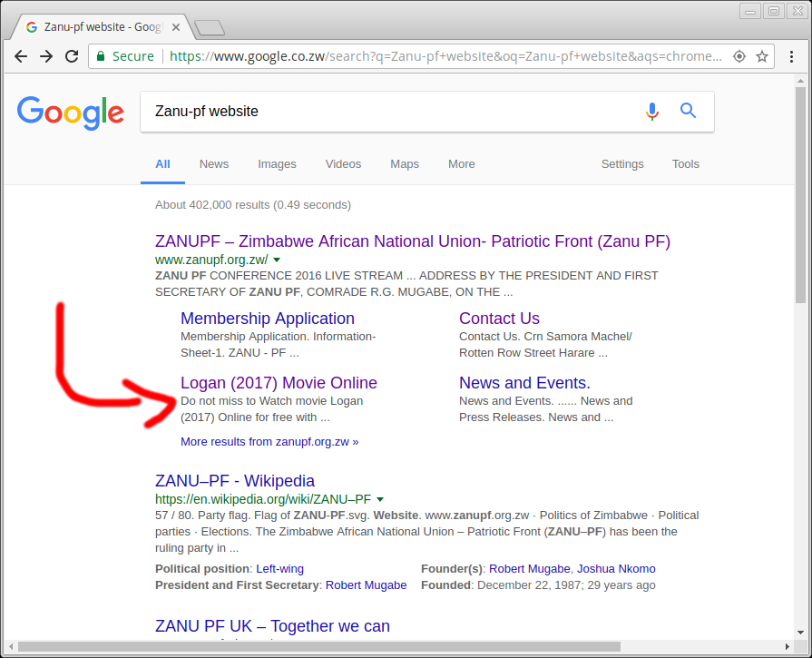Reload the page
The width and height of the screenshot is (812, 658).
click(x=72, y=56)
